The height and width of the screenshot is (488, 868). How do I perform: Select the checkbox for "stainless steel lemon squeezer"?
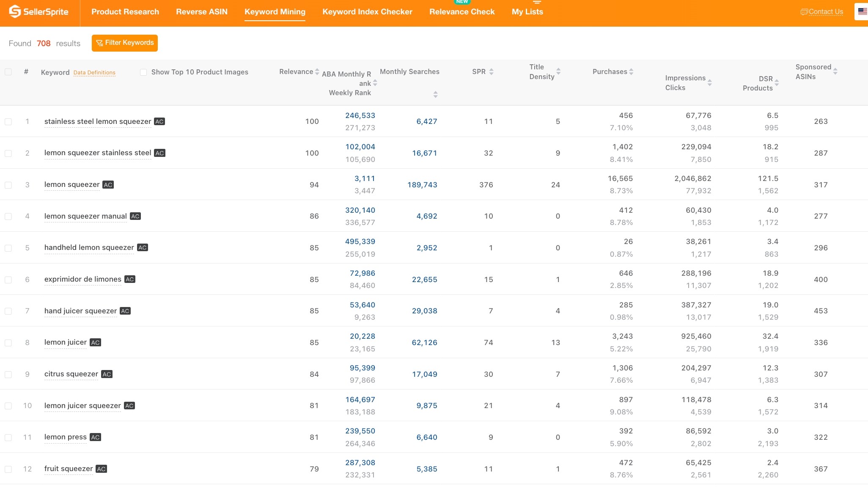(8, 121)
